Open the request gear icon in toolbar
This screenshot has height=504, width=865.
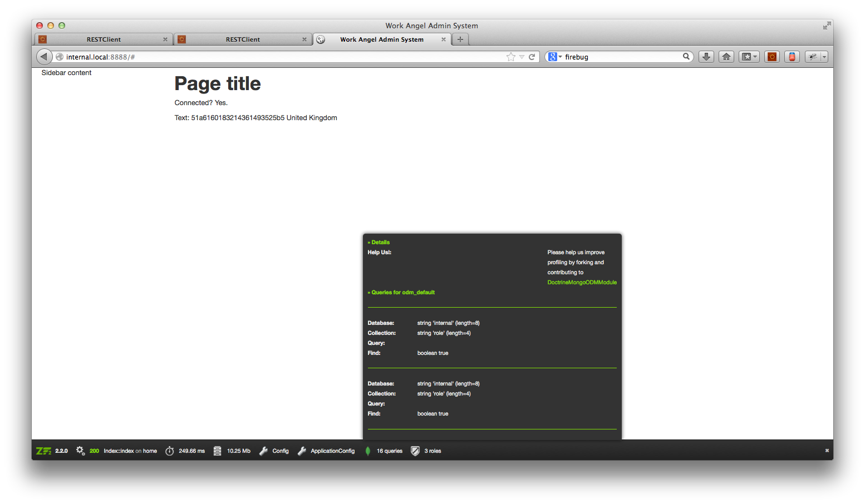[x=81, y=451]
